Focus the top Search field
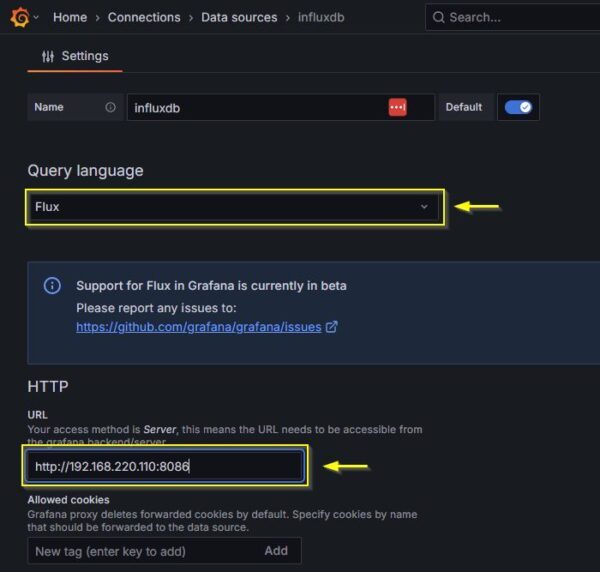This screenshot has height=572, width=600. pyautogui.click(x=512, y=17)
